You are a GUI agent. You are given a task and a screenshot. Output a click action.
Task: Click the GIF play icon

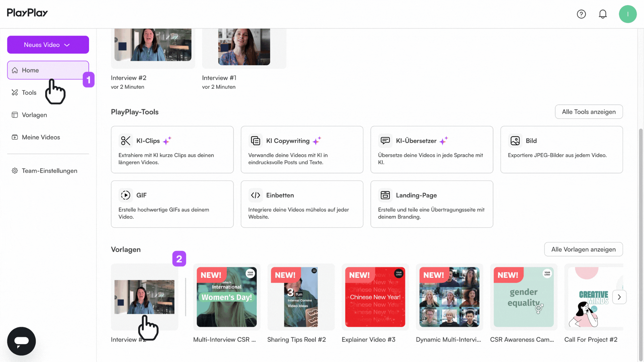pyautogui.click(x=125, y=195)
